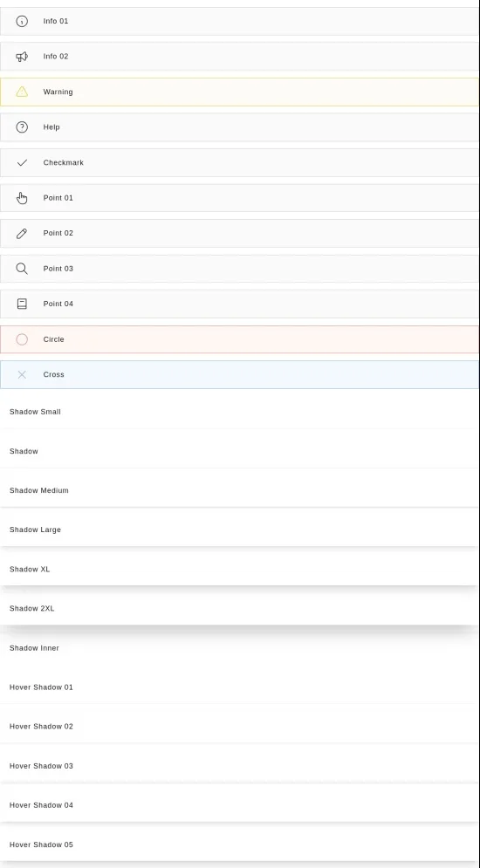Click the Hover Shadow 05 card

click(x=240, y=844)
